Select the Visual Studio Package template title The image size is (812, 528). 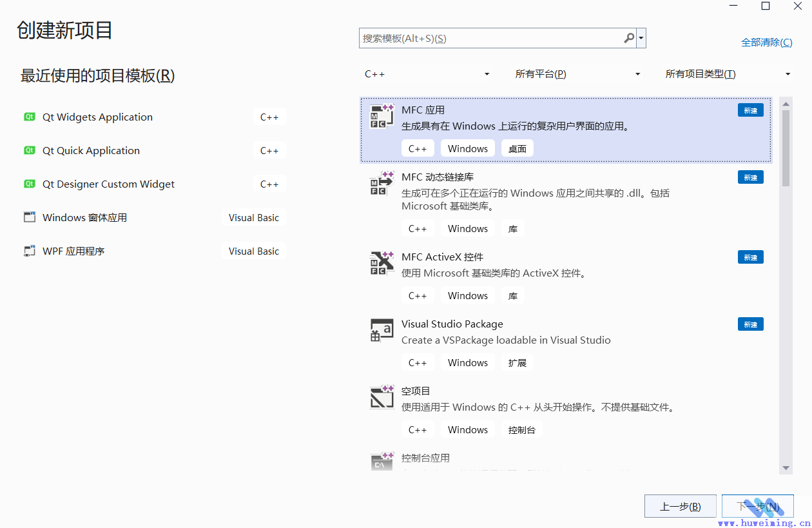[x=452, y=324]
